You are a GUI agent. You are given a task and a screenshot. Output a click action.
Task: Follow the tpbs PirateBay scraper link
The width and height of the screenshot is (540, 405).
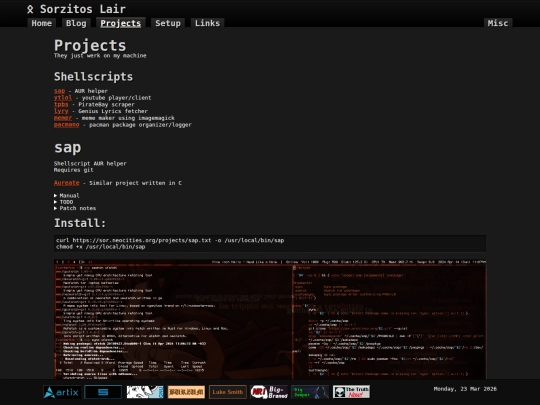(x=61, y=104)
